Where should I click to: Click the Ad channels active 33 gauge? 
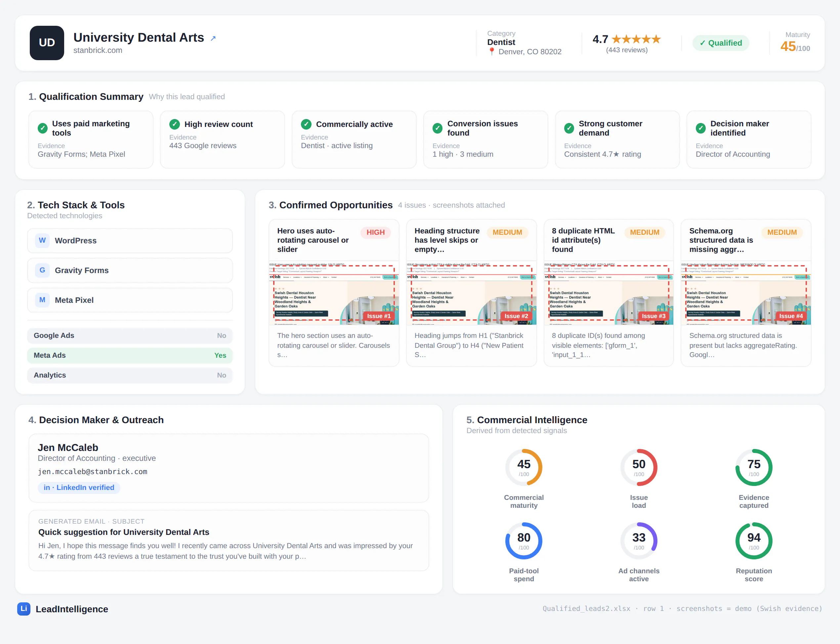[x=639, y=541]
